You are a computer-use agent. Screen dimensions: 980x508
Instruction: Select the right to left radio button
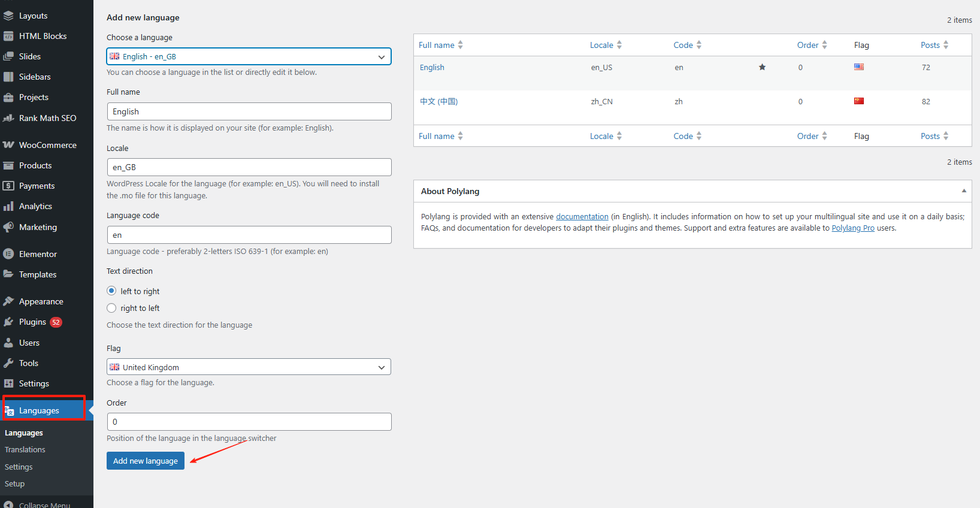point(111,308)
